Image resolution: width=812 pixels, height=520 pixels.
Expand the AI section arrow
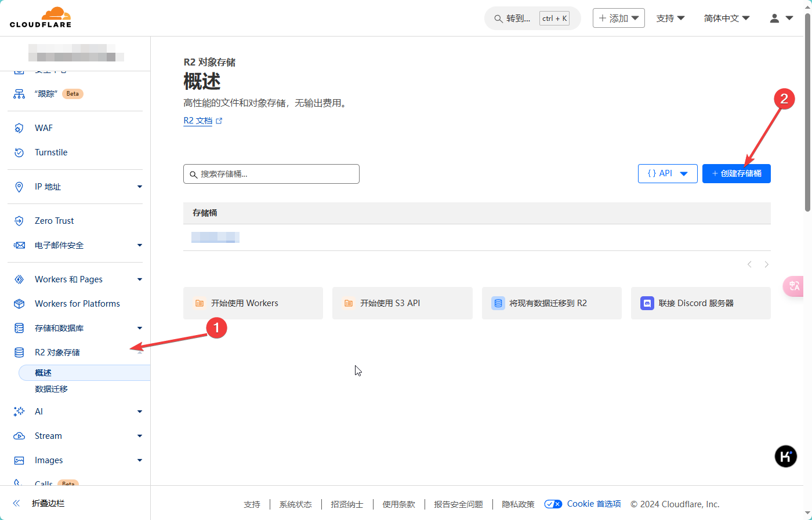pos(140,412)
